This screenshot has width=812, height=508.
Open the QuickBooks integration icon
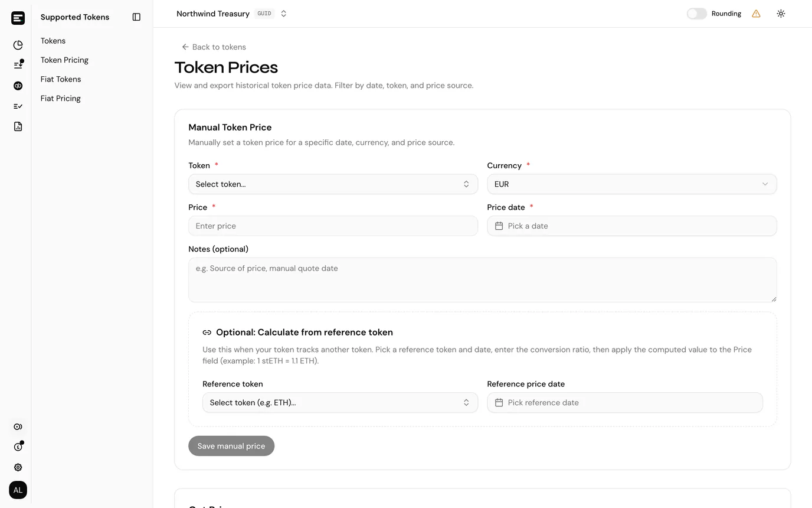[x=18, y=86]
